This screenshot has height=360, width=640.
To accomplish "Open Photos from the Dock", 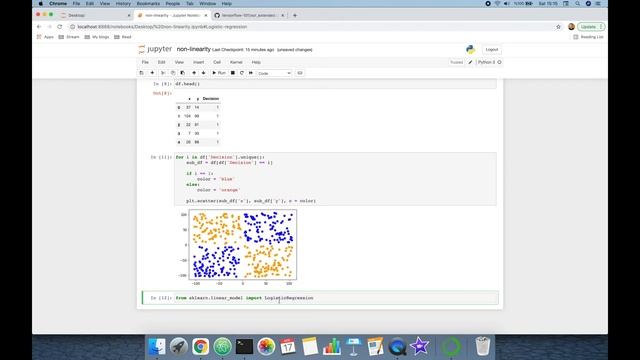I will pos(266,347).
